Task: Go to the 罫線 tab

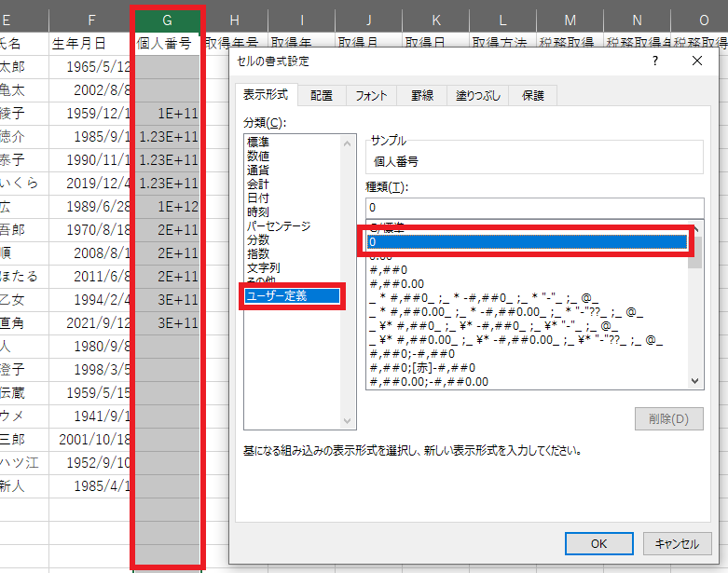Action: [421, 95]
